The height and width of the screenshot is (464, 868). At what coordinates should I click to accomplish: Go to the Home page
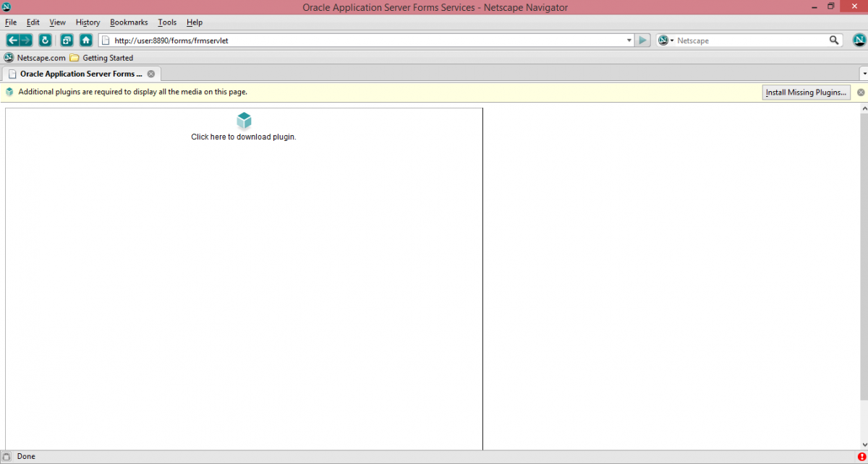pyautogui.click(x=86, y=40)
